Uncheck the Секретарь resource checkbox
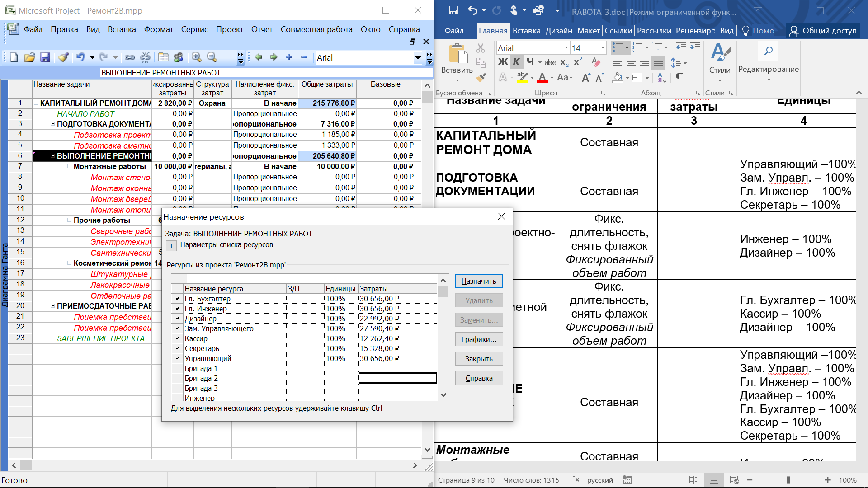This screenshot has width=868, height=488. tap(178, 348)
